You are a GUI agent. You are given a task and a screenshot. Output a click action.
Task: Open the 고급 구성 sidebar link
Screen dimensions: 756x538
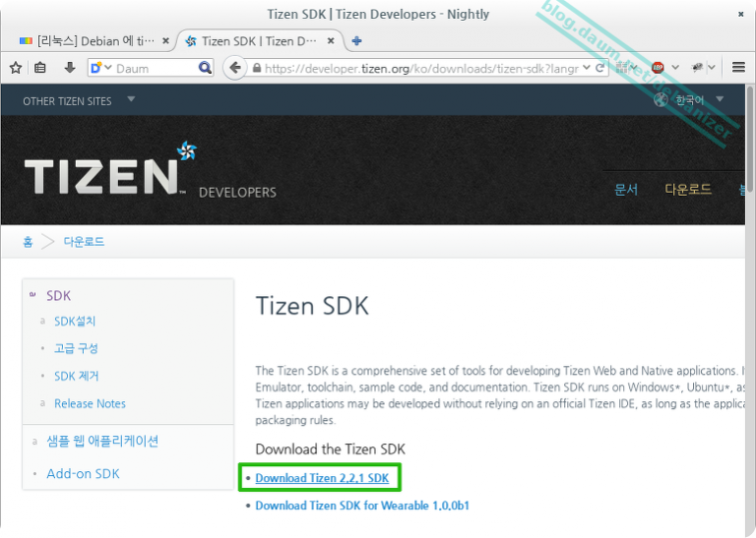(x=76, y=348)
